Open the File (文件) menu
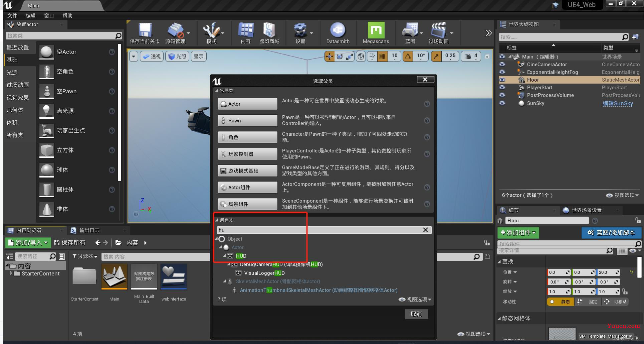Viewport: 644px width, 344px height. [12, 16]
